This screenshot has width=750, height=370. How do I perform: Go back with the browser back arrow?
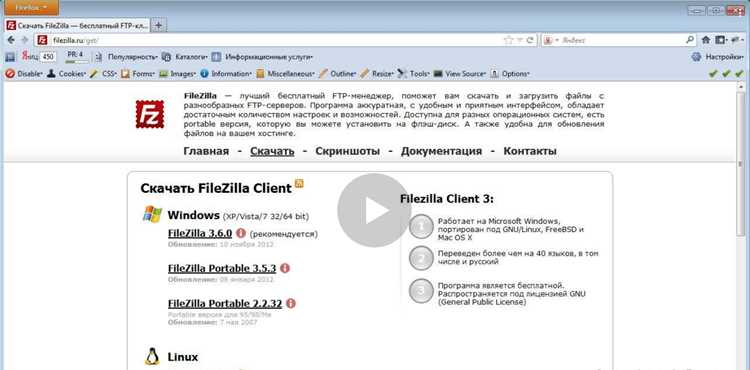11,40
